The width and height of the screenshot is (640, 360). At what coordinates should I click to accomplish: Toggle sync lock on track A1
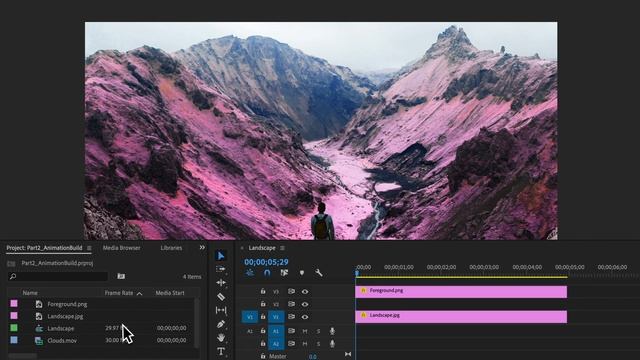[x=291, y=331]
